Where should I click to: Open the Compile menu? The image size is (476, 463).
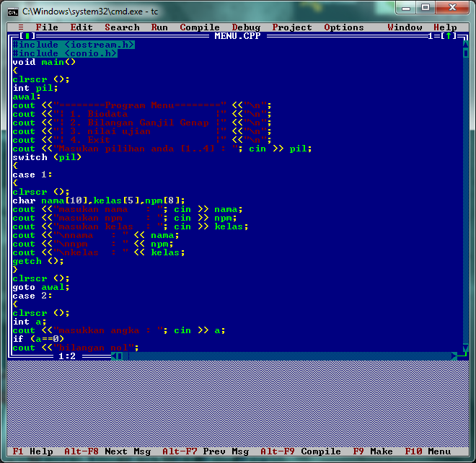pyautogui.click(x=200, y=27)
